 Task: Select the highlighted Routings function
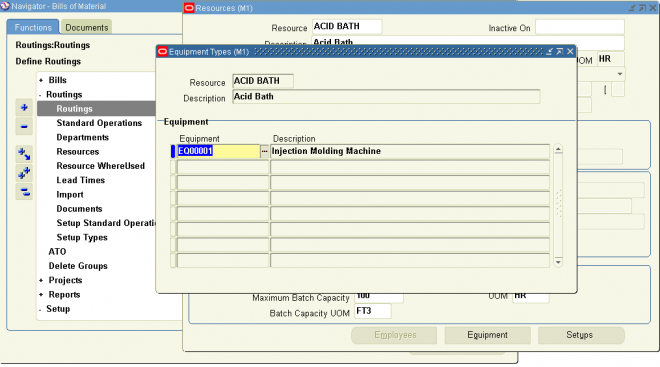pyautogui.click(x=75, y=109)
